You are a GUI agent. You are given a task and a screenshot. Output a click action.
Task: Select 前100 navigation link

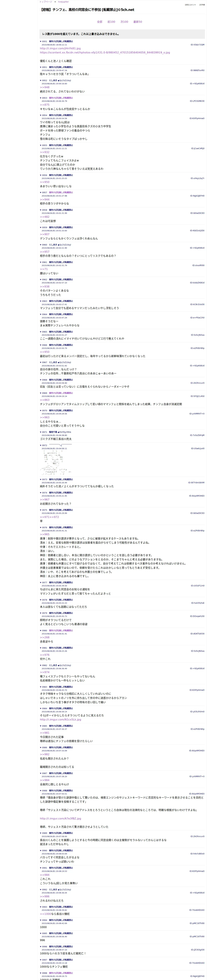[x=111, y=22]
